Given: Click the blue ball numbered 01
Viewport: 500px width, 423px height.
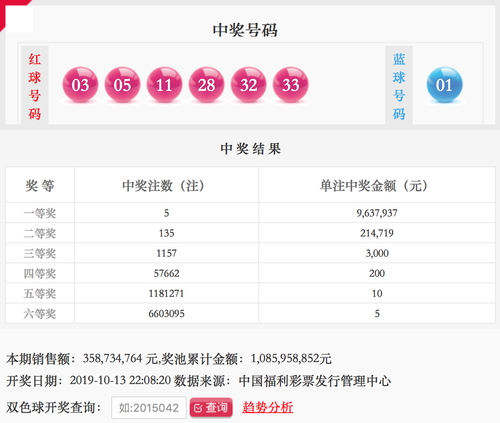Looking at the screenshot, I should (444, 85).
